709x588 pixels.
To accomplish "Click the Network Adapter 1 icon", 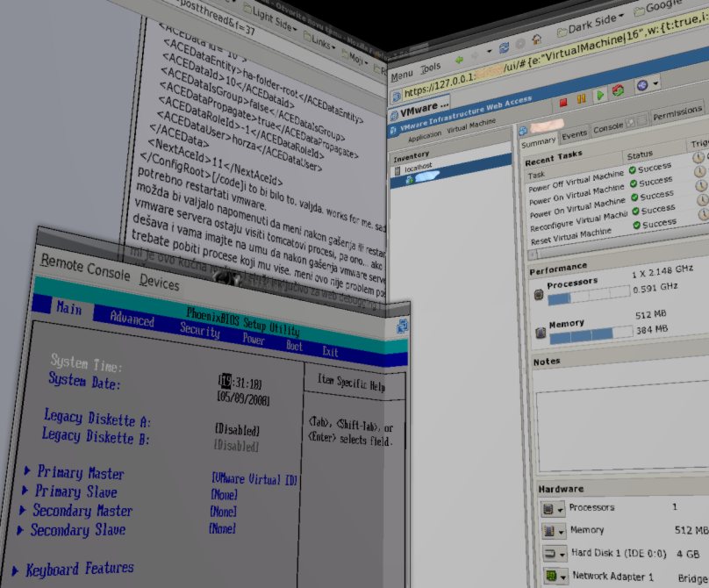I will pos(553,577).
